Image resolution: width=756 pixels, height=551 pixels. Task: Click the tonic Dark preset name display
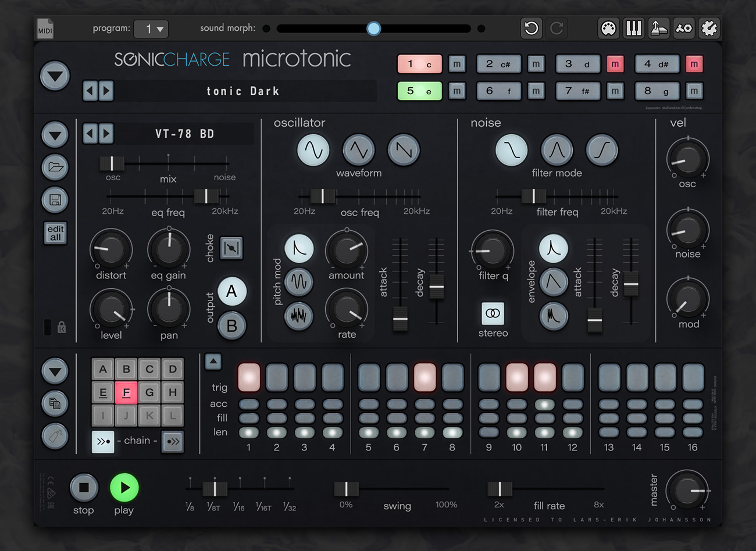pyautogui.click(x=243, y=91)
